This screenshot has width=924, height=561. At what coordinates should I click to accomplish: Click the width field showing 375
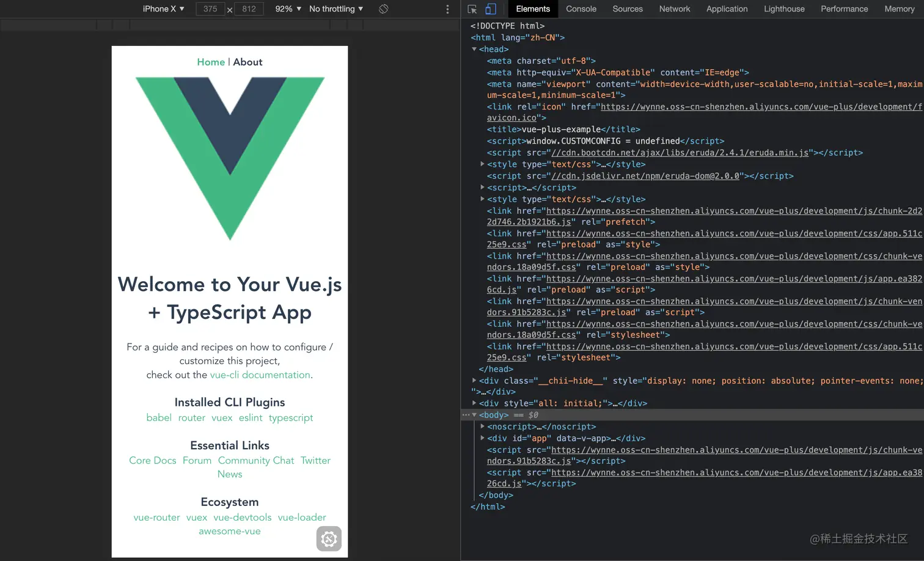point(210,9)
